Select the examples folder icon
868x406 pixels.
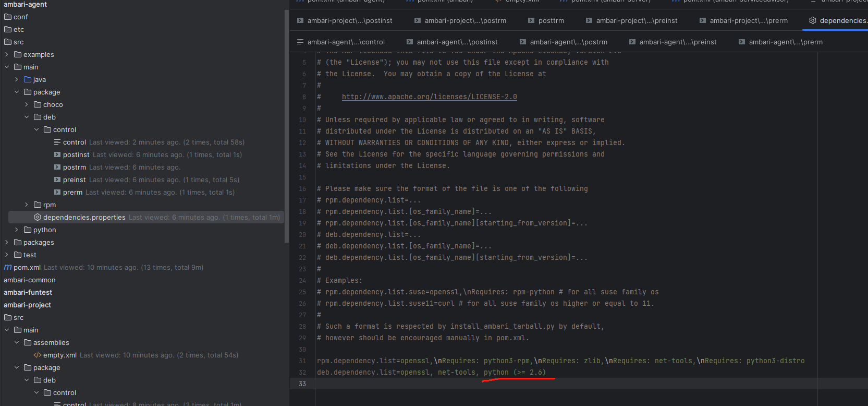point(18,54)
